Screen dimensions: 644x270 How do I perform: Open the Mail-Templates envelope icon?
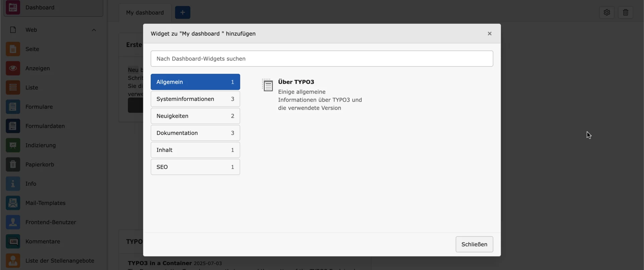[x=13, y=203]
